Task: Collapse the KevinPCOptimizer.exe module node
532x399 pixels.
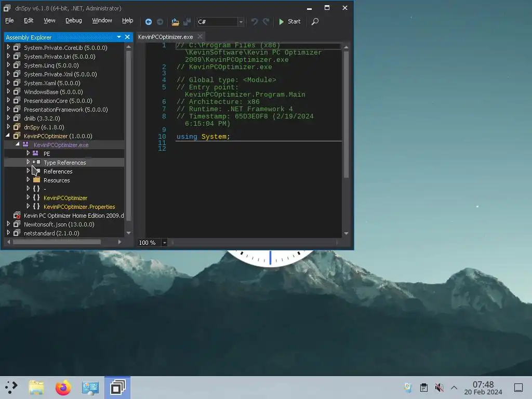Action: (x=17, y=144)
